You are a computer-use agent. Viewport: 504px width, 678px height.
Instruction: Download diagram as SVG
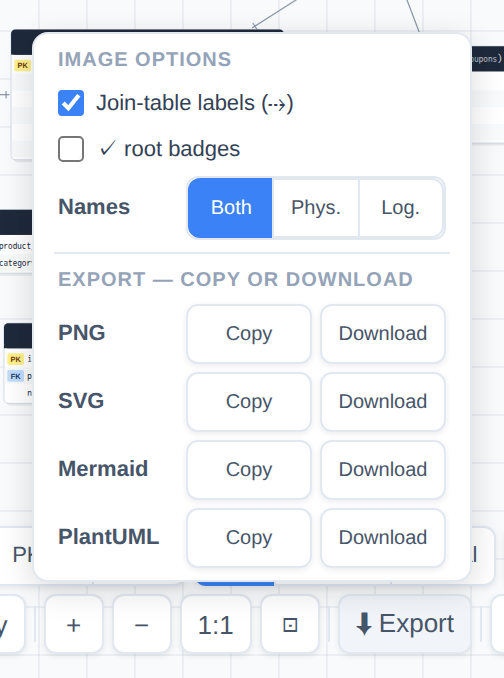point(383,402)
